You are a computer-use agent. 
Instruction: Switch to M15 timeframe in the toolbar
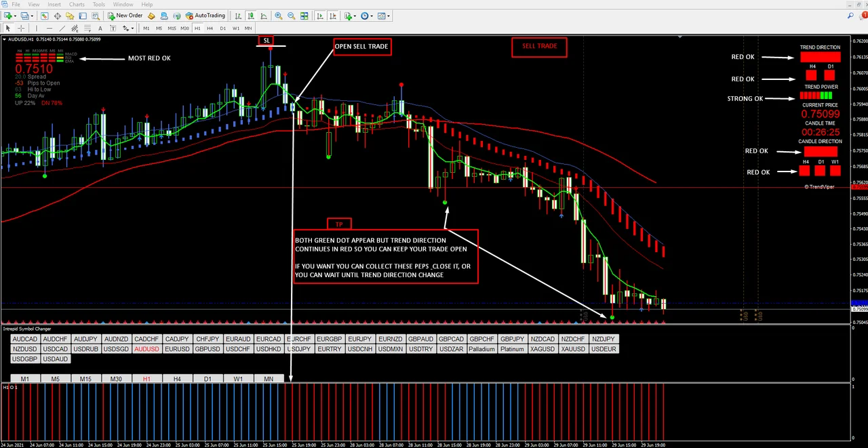172,28
